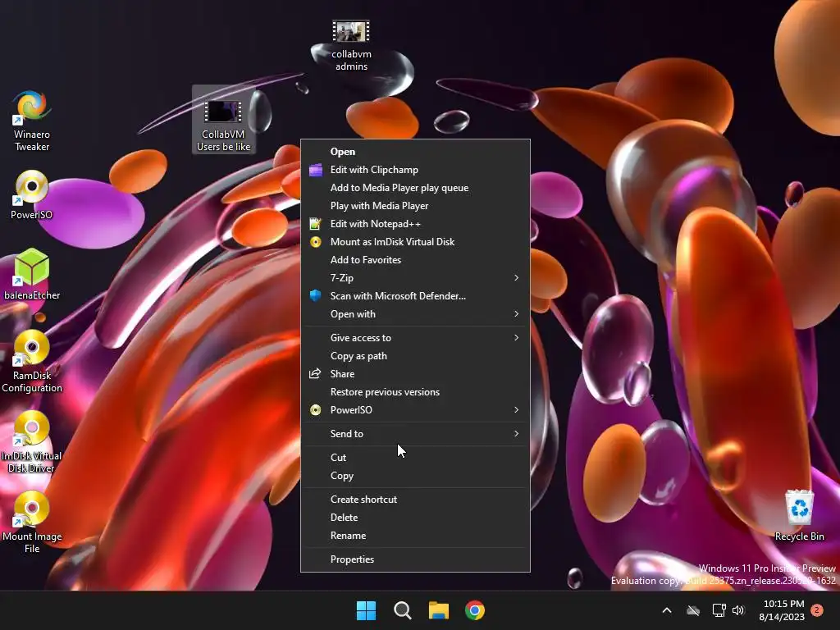Select Mount as ImDisk Virtual Disk

point(415,242)
